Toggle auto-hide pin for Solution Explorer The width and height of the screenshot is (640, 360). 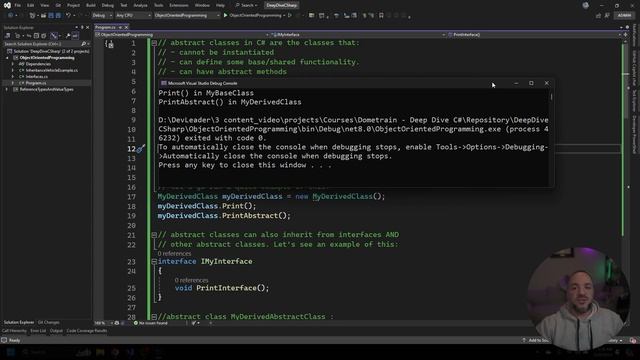(82, 28)
